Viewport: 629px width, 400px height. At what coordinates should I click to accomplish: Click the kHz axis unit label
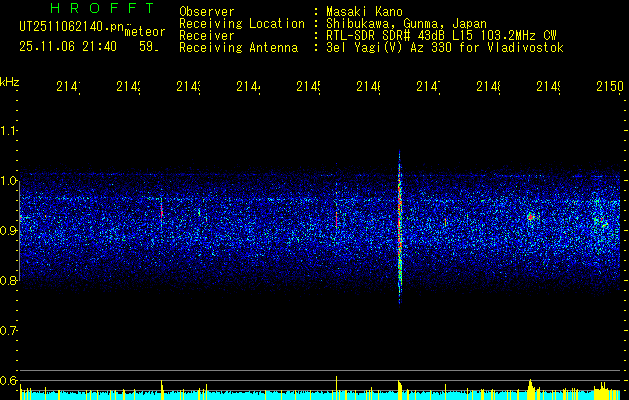coord(9,82)
